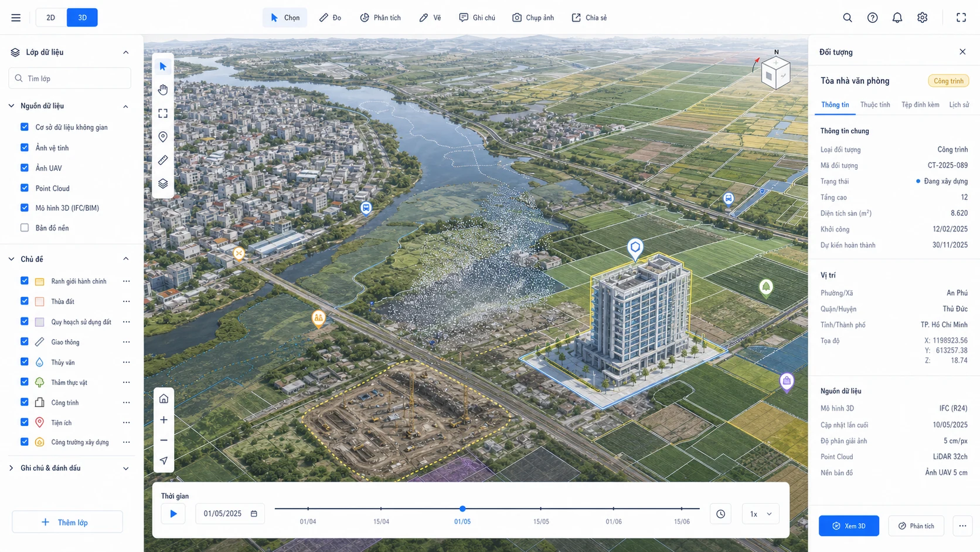Open the calendar icon in date field
Image resolution: width=980 pixels, height=552 pixels.
pyautogui.click(x=254, y=514)
